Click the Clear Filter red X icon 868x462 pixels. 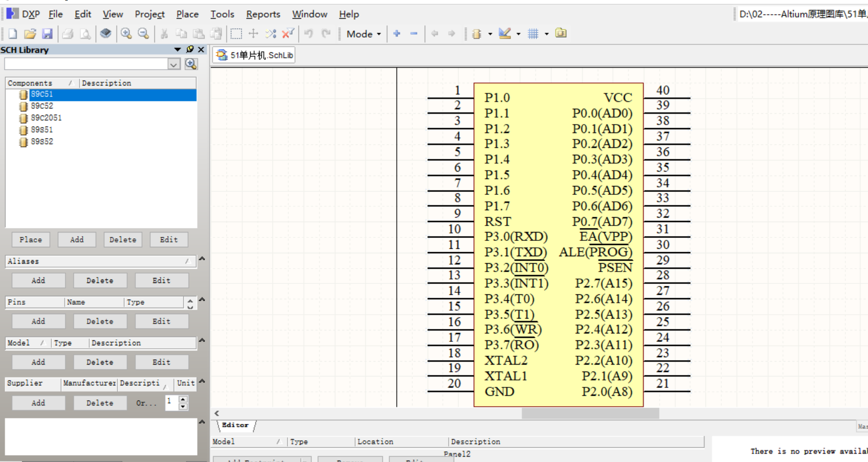coord(288,34)
